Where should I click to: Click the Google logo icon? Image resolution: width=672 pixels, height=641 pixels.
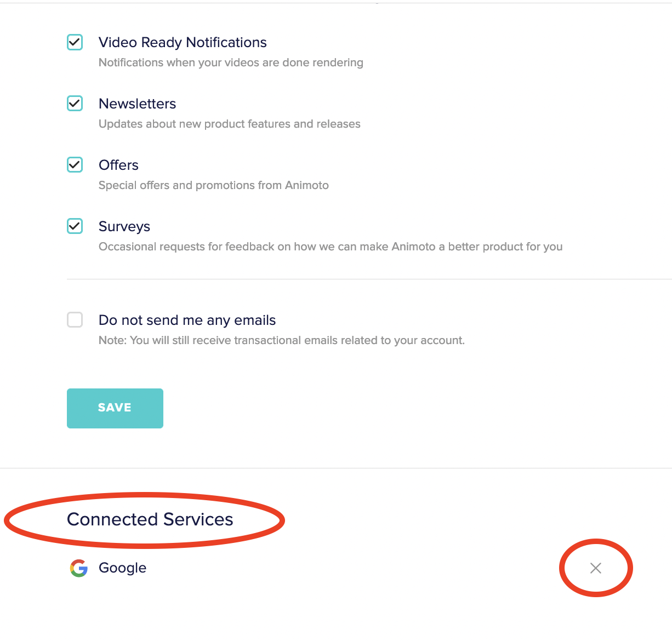point(79,568)
